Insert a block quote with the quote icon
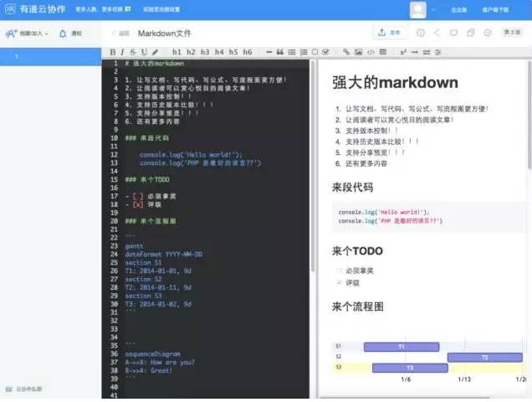This screenshot has height=402, width=532. point(280,52)
